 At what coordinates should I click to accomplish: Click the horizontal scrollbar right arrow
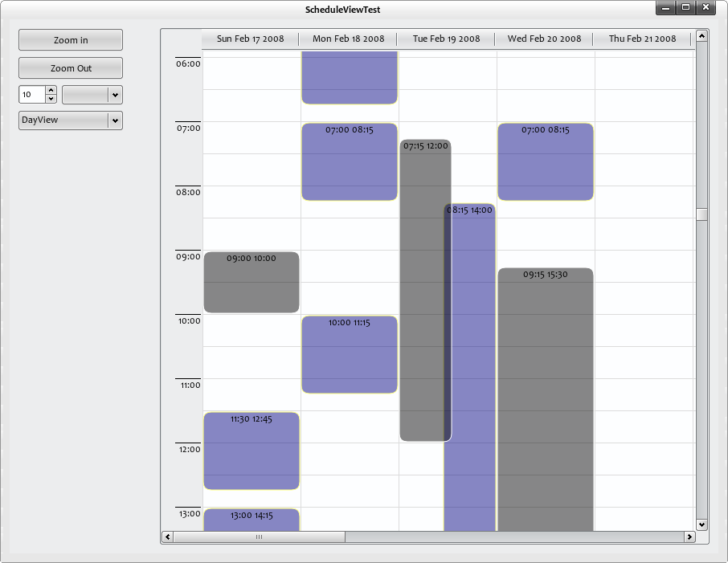(689, 537)
